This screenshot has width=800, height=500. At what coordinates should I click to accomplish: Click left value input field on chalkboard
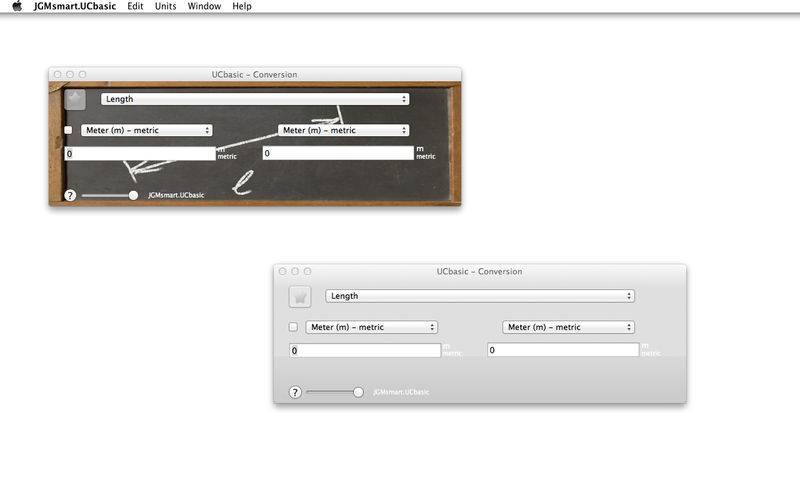pos(140,154)
